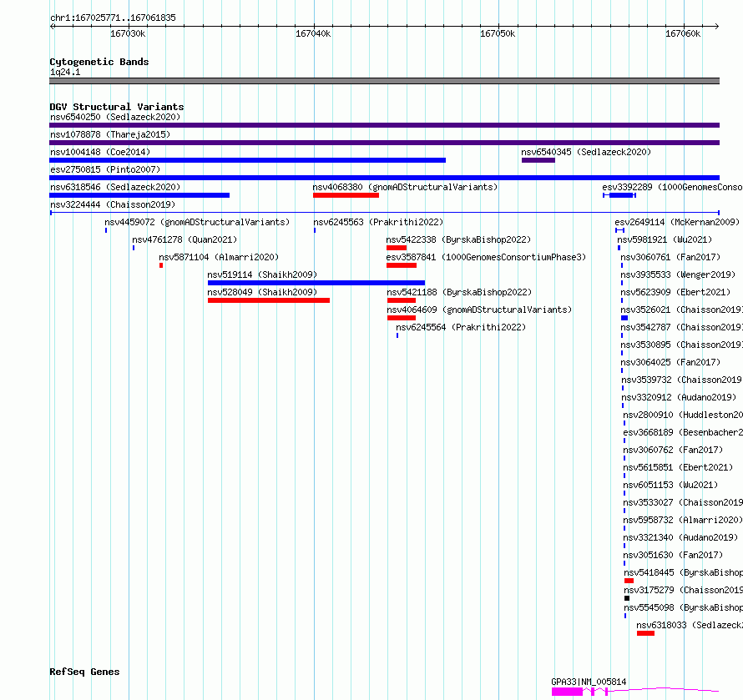Click nsv6051153 (Wu2021) label
Viewport: 743px width, 700px height.
point(670,485)
